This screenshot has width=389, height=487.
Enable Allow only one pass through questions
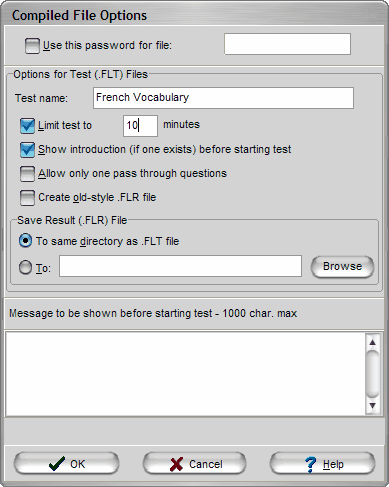click(x=27, y=174)
